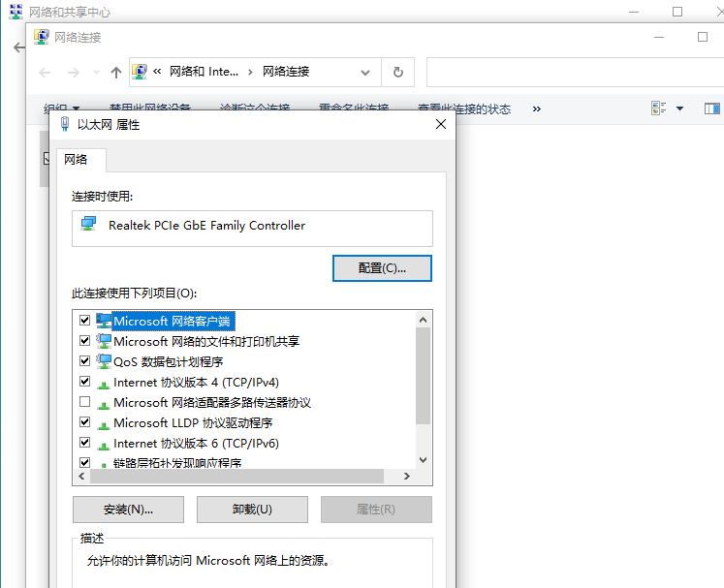Click the QoS 数据包计划程序 item icon
This screenshot has height=588, width=724.
pyautogui.click(x=103, y=361)
